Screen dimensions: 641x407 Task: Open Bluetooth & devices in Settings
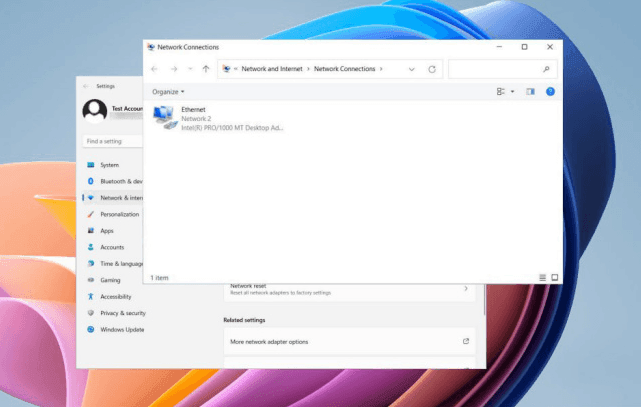tap(113, 181)
